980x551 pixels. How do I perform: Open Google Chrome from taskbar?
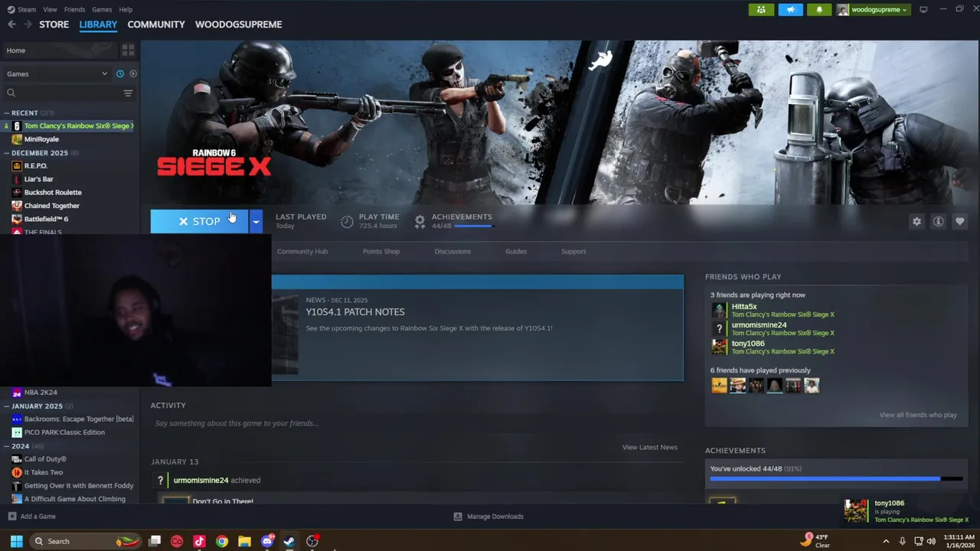(x=222, y=541)
